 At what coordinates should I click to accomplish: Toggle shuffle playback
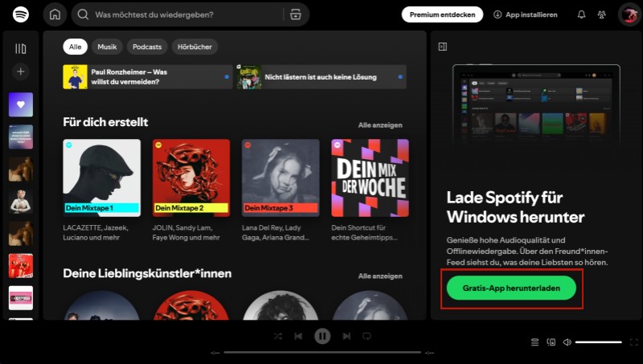pyautogui.click(x=278, y=336)
